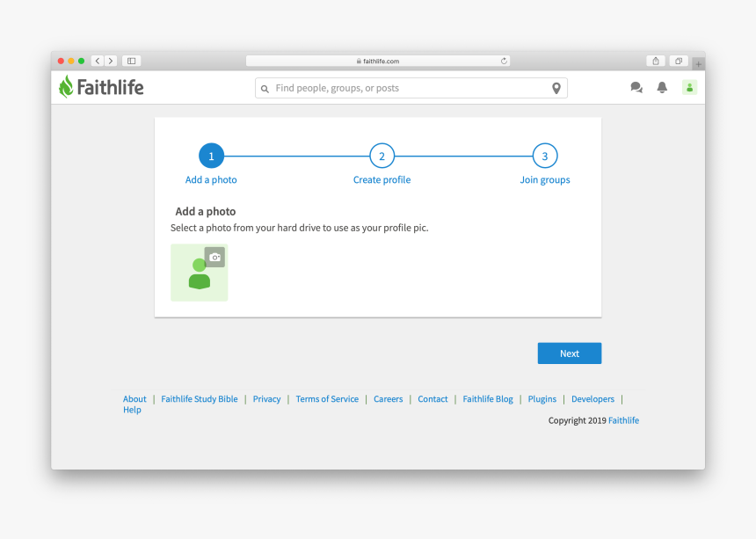The height and width of the screenshot is (539, 756).
Task: Open a new browser tab with plus
Action: (x=698, y=63)
